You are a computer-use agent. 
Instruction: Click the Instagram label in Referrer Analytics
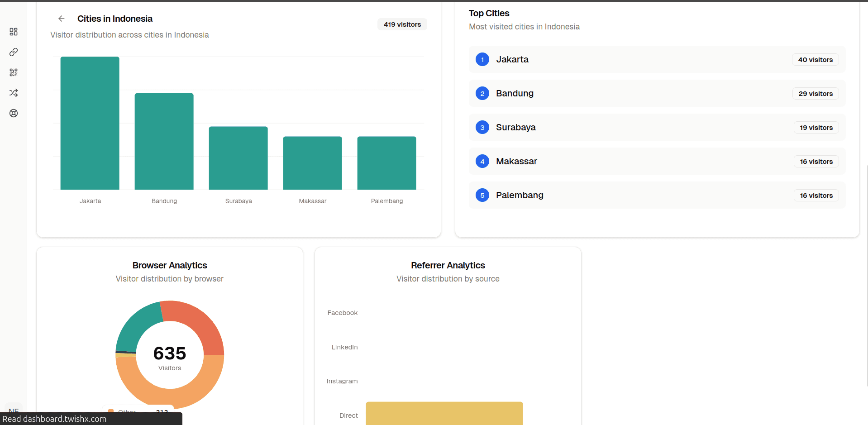342,381
